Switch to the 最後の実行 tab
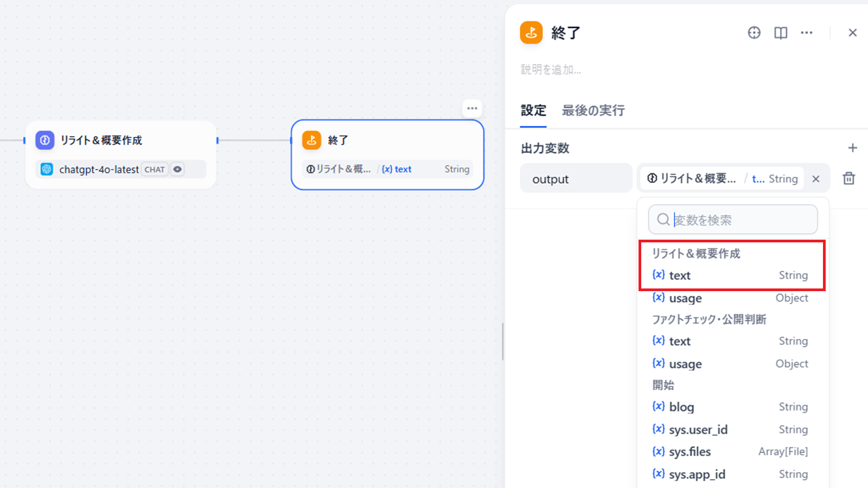 tap(593, 111)
